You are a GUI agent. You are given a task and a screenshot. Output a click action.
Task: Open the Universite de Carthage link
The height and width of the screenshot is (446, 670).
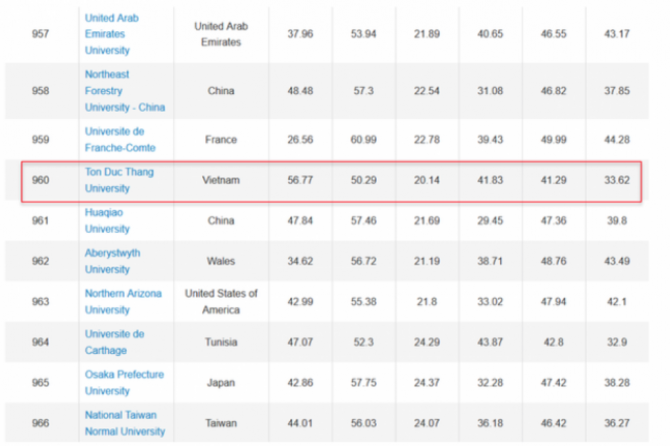point(115,341)
